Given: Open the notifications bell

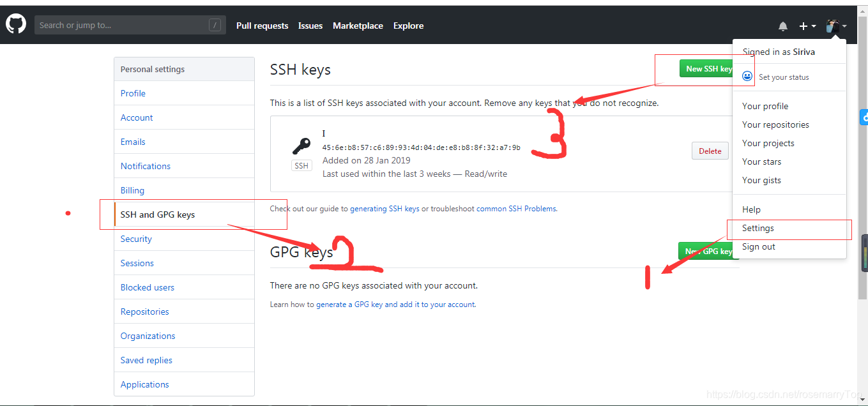Looking at the screenshot, I should (783, 26).
